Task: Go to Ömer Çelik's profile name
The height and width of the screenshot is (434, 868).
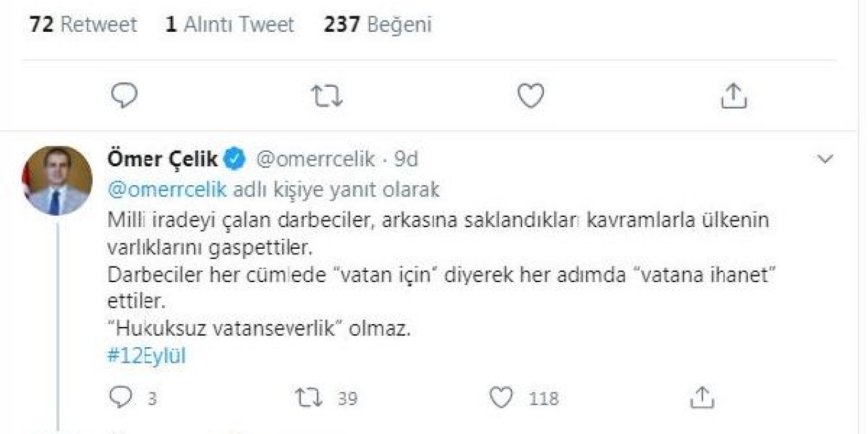Action: pos(163,159)
